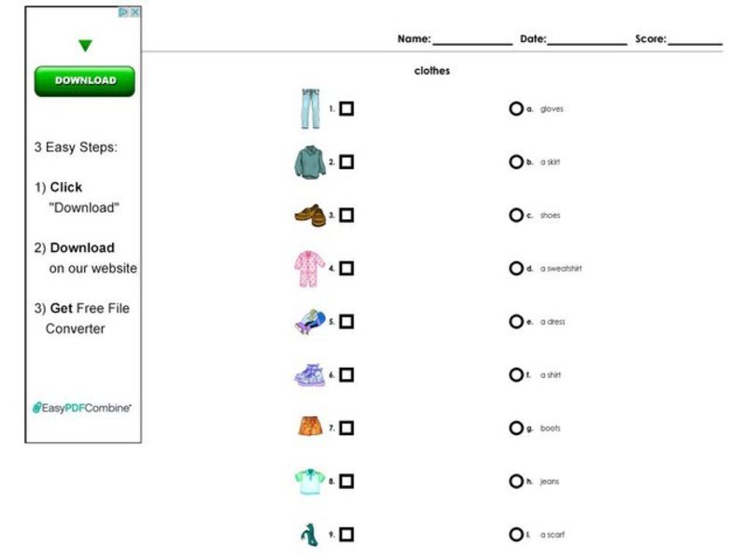Open the EasyPDFCombine link
The width and height of the screenshot is (747, 560).
(x=84, y=408)
